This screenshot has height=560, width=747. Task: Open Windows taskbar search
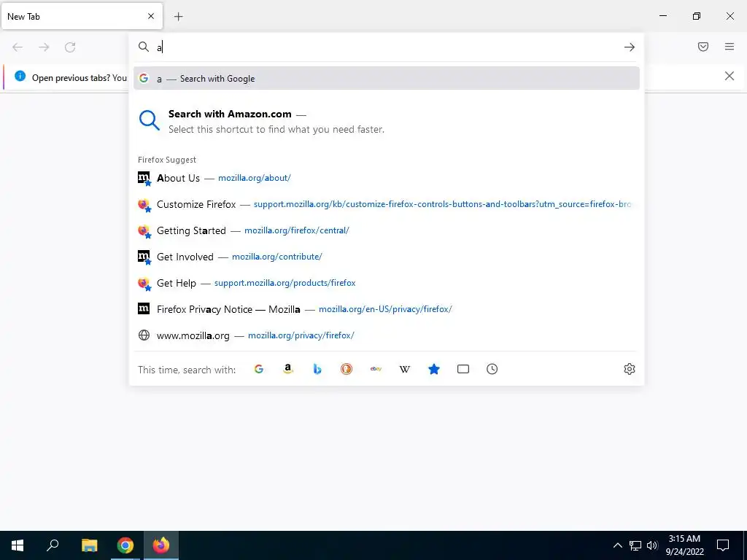point(53,545)
